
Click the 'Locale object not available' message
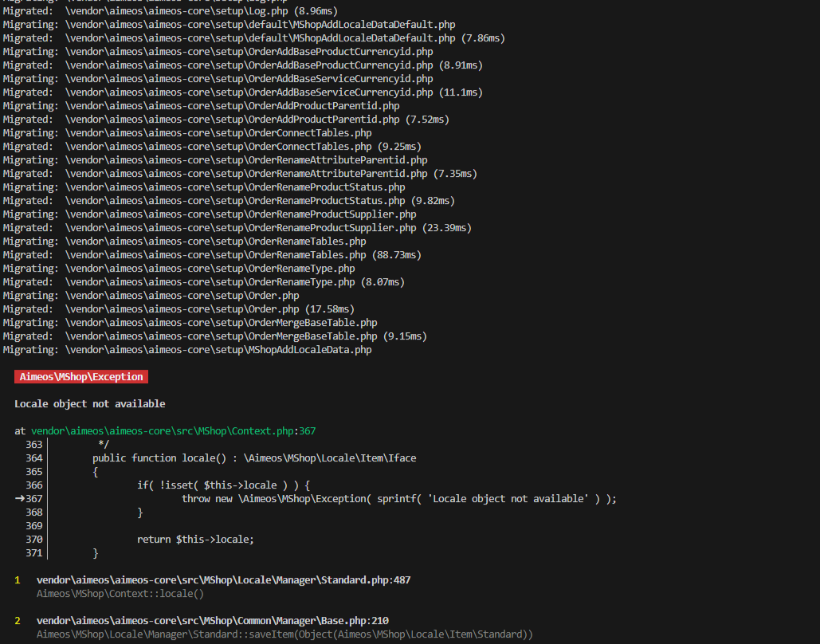click(90, 404)
